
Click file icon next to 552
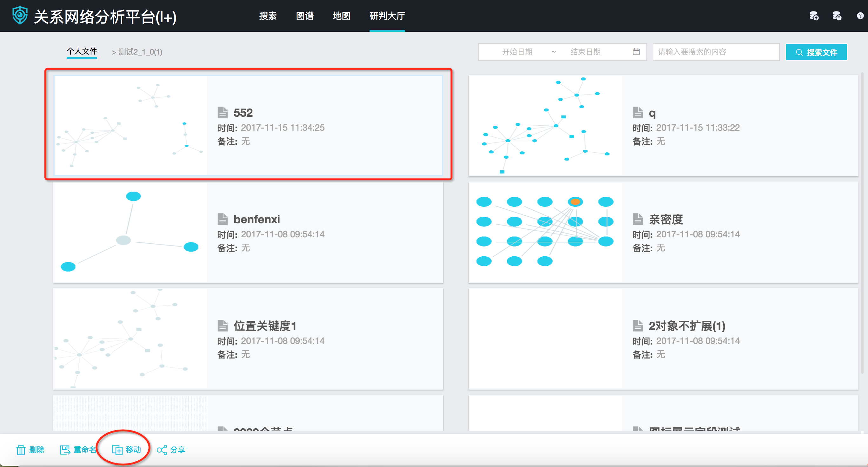222,112
